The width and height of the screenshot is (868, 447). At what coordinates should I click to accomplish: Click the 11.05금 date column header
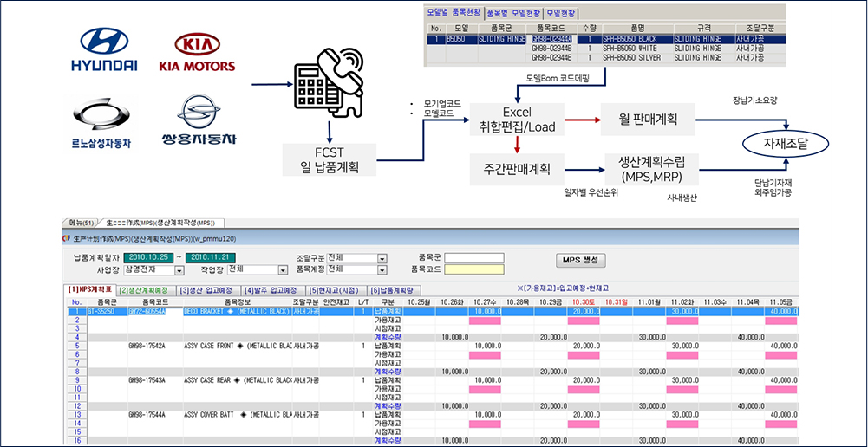click(x=781, y=302)
